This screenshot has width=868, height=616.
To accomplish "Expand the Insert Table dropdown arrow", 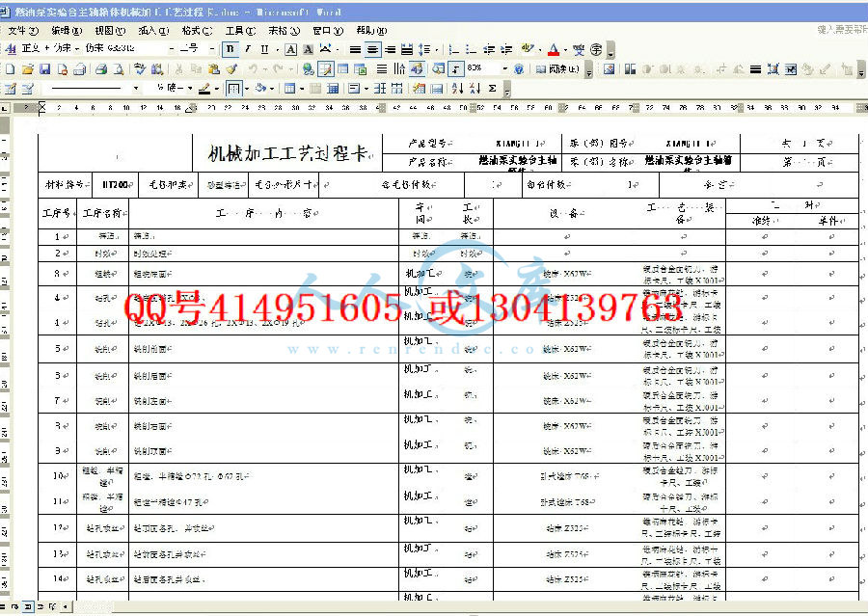I will point(302,88).
